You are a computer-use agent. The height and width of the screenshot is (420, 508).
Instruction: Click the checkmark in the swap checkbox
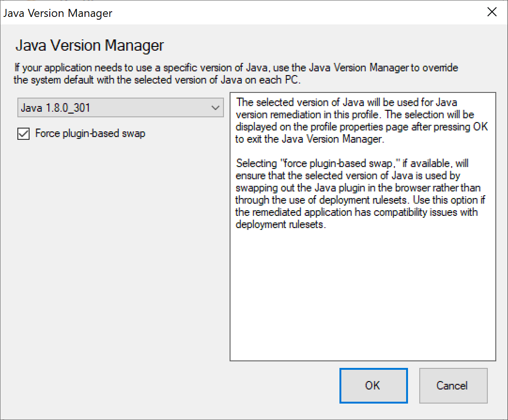23,133
